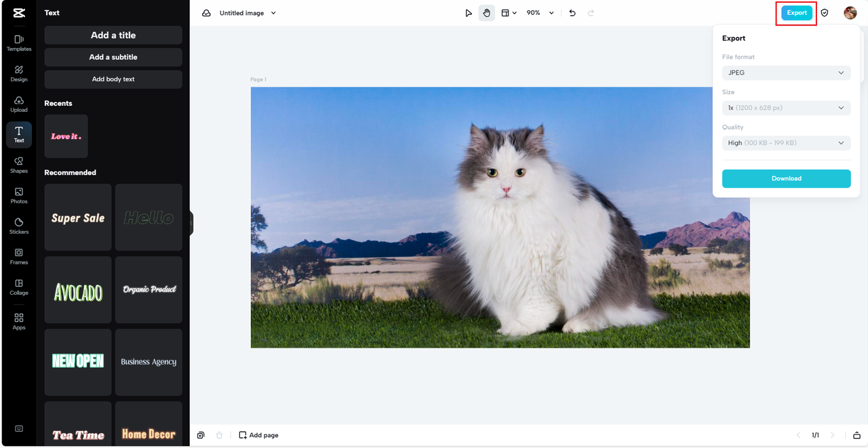Choose the Organic Product text preset
868x448 pixels.
click(149, 290)
